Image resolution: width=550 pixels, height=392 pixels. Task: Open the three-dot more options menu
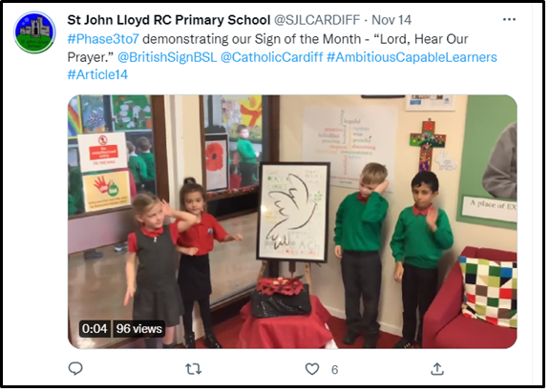[x=509, y=20]
